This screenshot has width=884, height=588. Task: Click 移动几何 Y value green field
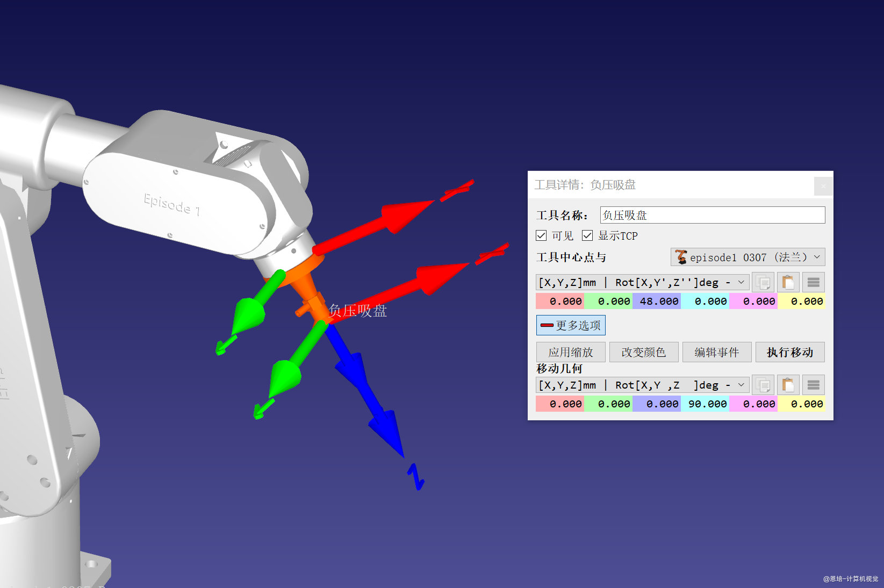[x=608, y=404]
